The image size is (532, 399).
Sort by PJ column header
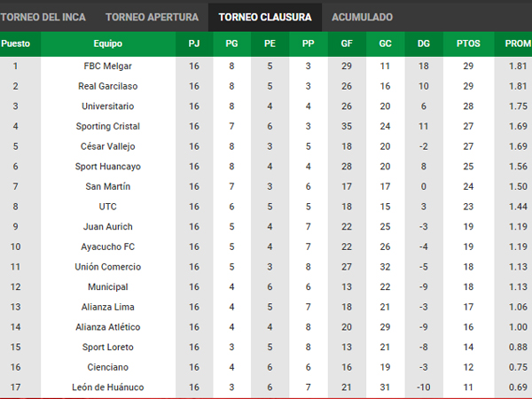(194, 43)
